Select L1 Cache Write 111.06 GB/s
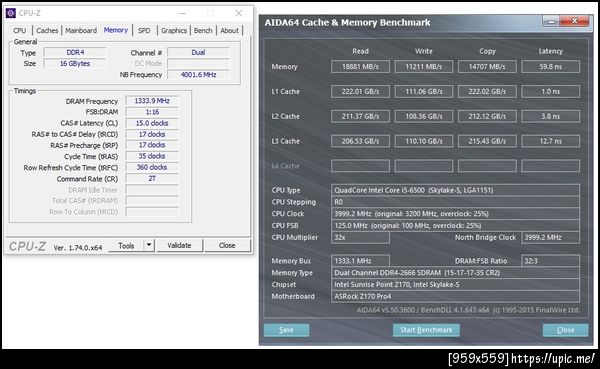This screenshot has height=369, width=600. point(424,91)
